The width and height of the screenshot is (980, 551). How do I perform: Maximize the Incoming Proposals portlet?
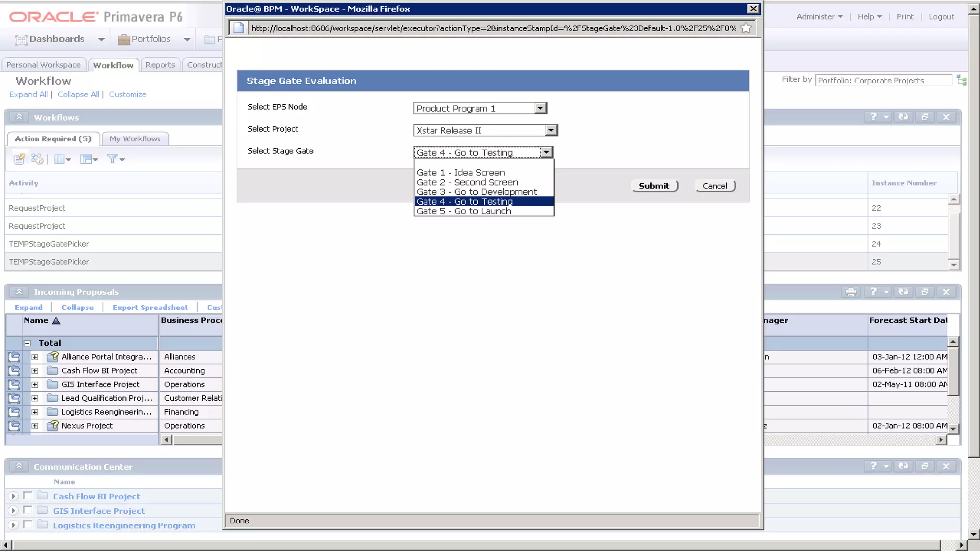coord(924,292)
